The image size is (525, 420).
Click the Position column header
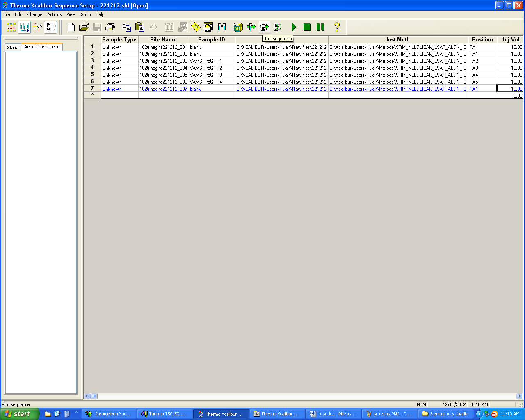coord(482,40)
